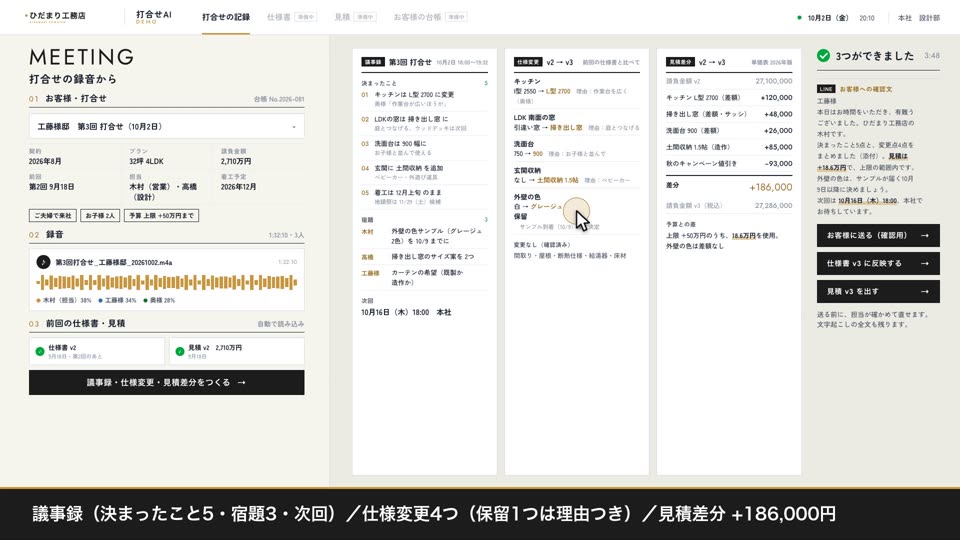Click the 奥様 28% speaker legend dot

point(145,301)
